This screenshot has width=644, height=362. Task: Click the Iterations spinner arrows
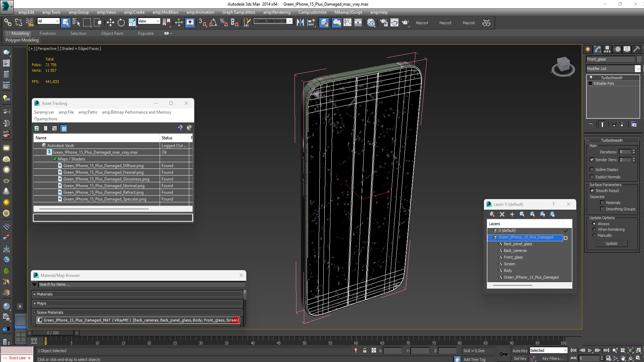click(634, 152)
